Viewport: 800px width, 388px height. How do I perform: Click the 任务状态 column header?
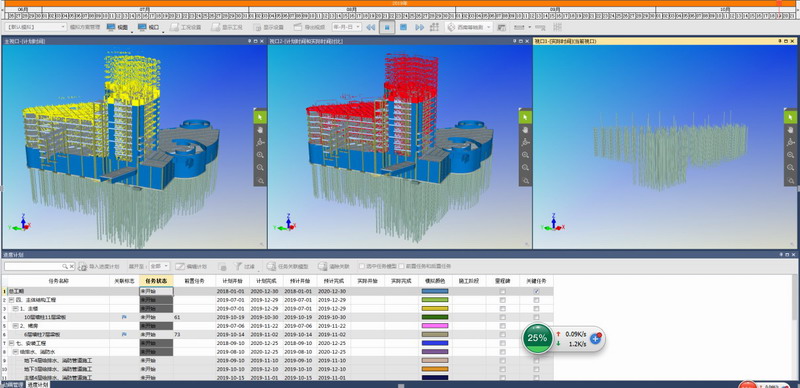click(x=156, y=281)
